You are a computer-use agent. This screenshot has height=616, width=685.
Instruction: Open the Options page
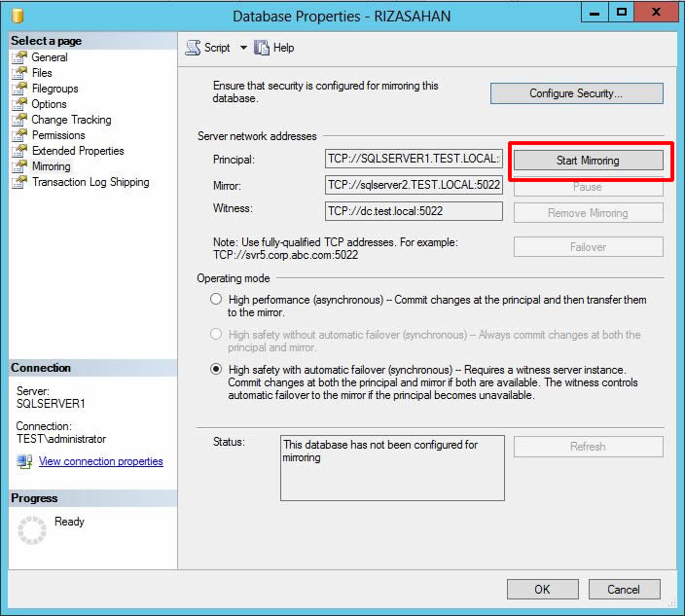pos(49,104)
